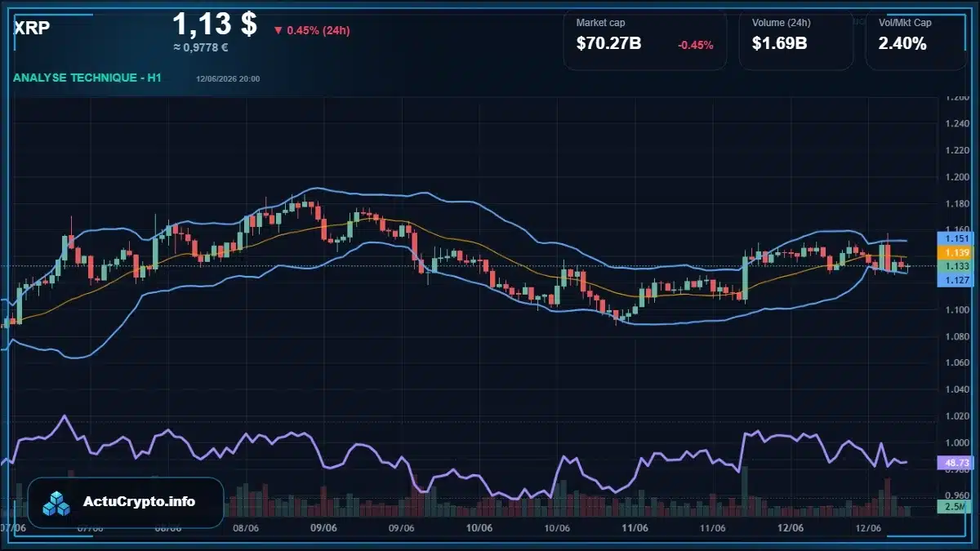Select the XRP ticker title
The width and height of the screenshot is (980, 551).
32,27
